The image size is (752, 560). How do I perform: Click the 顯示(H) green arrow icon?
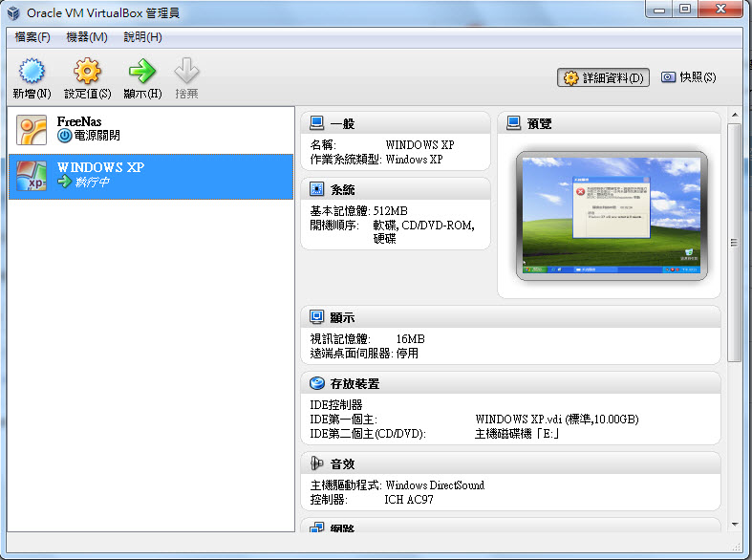(142, 71)
